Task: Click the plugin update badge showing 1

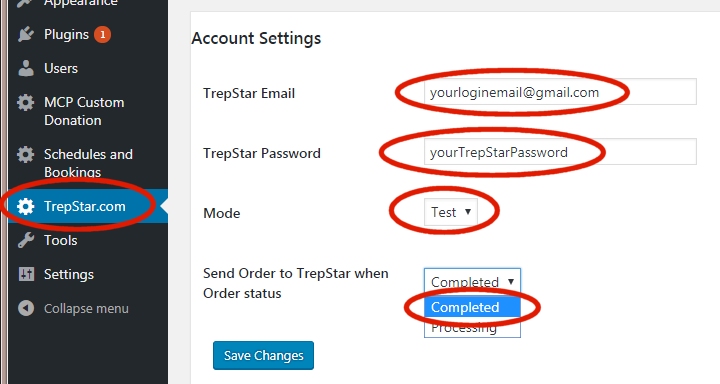Action: coord(102,34)
